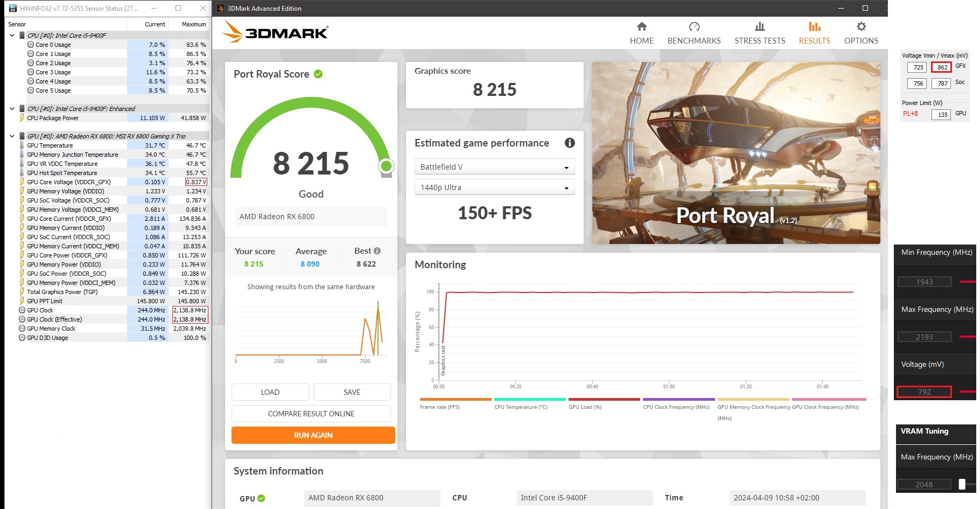
Task: Click the Maximum column header
Action: coord(188,24)
